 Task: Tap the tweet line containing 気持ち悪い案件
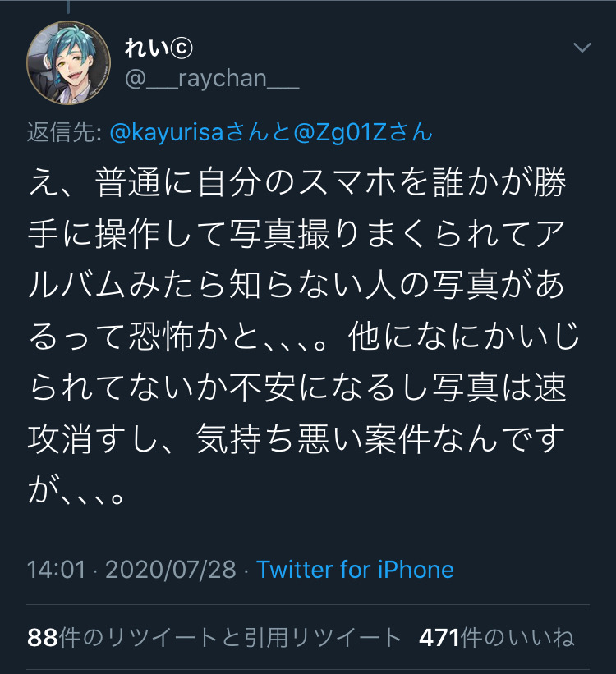tap(297, 439)
